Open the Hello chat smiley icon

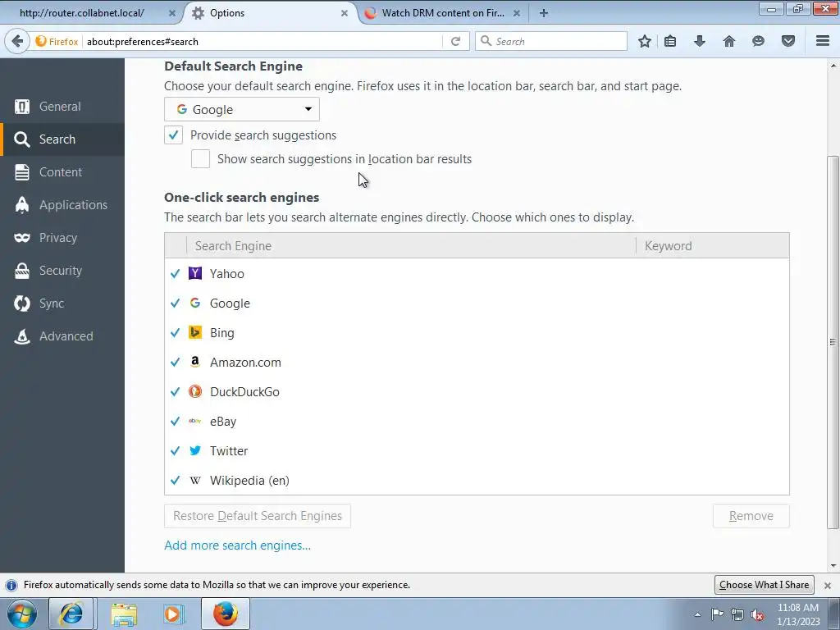pos(758,41)
